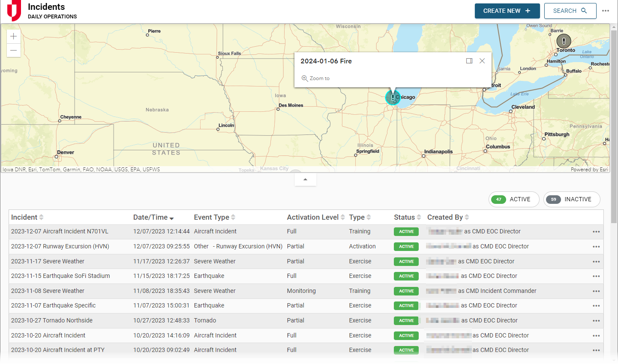The width and height of the screenshot is (618, 364).
Task: Click the Chicago fire incident marker
Action: tap(392, 98)
